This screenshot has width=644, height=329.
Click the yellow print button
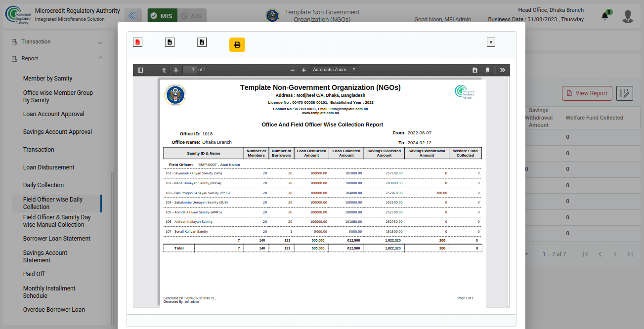coord(237,44)
